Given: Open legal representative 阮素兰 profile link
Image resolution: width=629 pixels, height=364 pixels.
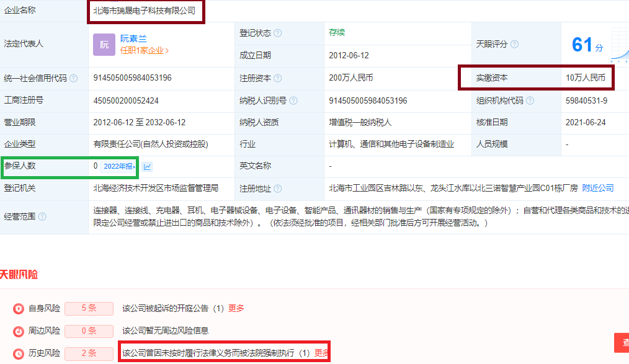Looking at the screenshot, I should pyautogui.click(x=133, y=38).
